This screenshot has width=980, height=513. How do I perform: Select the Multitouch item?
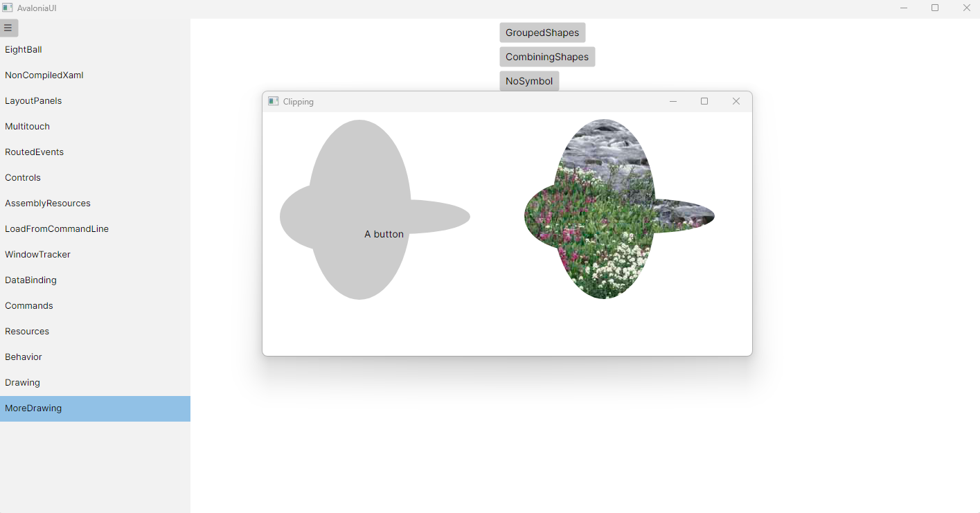(95, 127)
